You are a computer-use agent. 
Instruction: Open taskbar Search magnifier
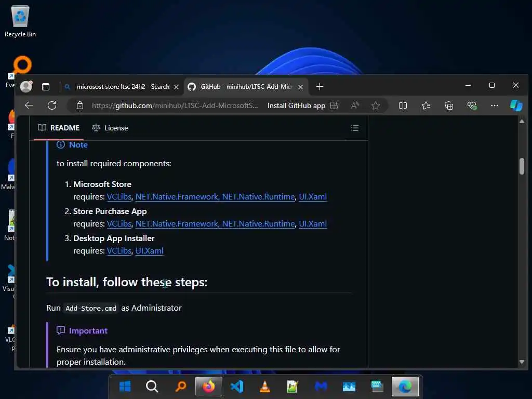(x=152, y=387)
